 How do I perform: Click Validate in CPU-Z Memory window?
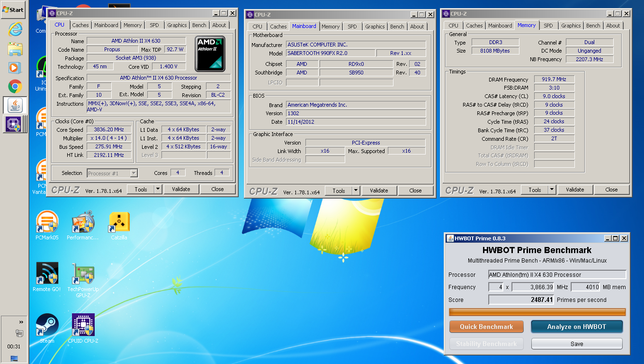pyautogui.click(x=575, y=190)
